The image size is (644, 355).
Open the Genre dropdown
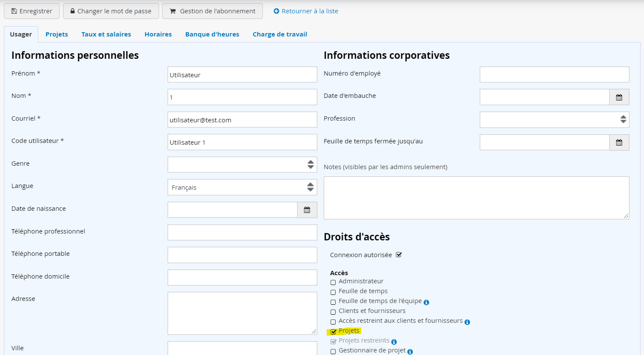(x=242, y=165)
